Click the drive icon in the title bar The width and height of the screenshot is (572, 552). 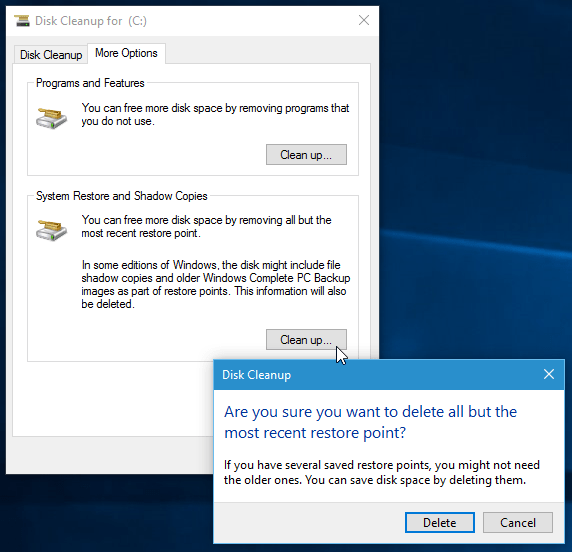tap(22, 21)
